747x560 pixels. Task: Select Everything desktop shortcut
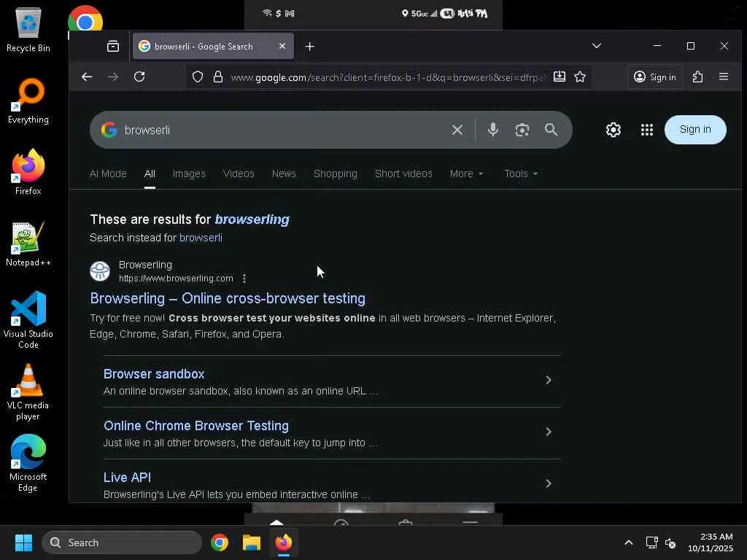coord(28,101)
